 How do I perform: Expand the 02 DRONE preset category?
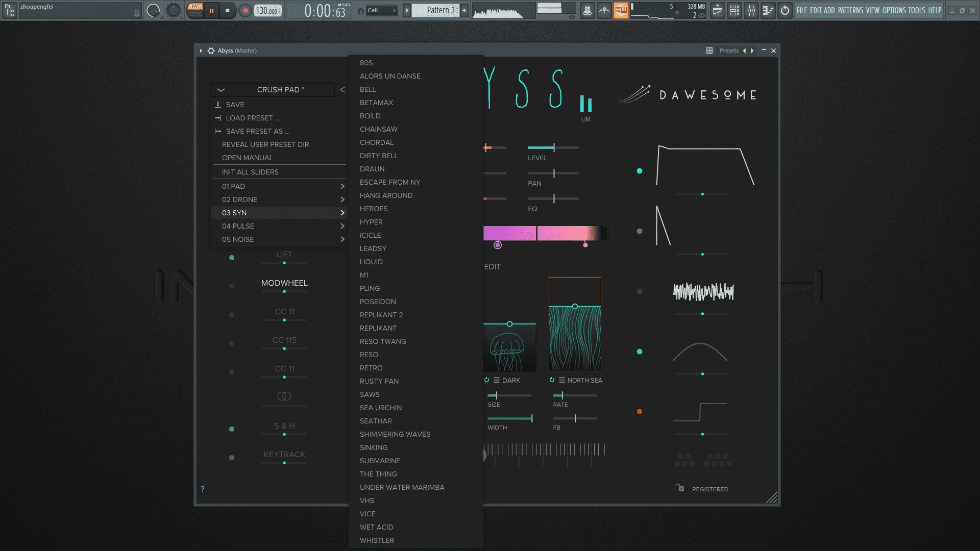click(x=279, y=199)
